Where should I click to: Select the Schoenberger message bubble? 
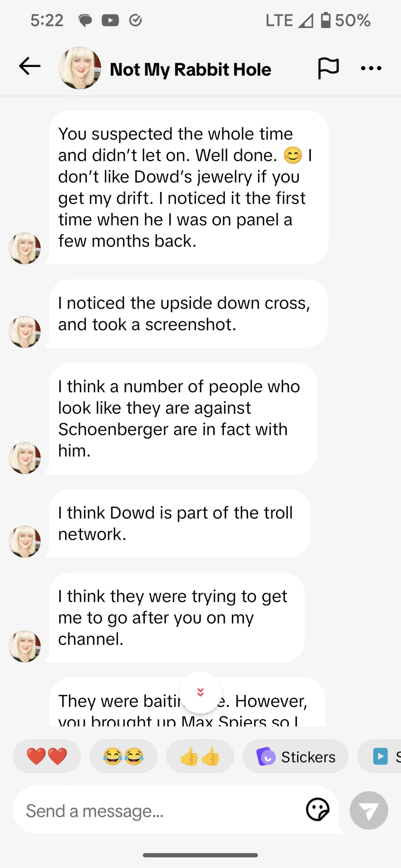[x=183, y=418]
